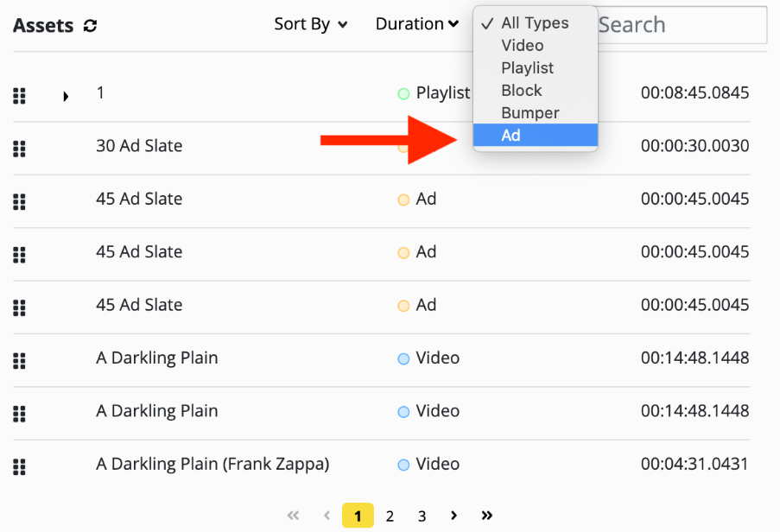Open page 2 of assets
The image size is (780, 532).
pyautogui.click(x=390, y=516)
